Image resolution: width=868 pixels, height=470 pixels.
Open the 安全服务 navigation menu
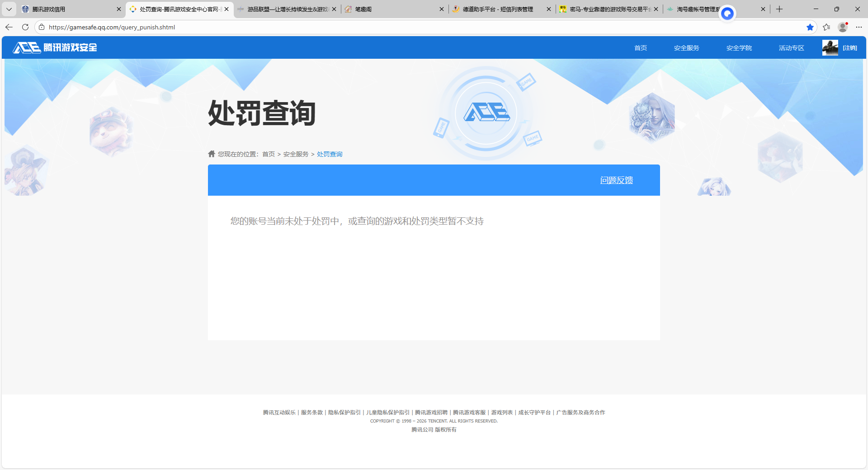click(x=686, y=47)
